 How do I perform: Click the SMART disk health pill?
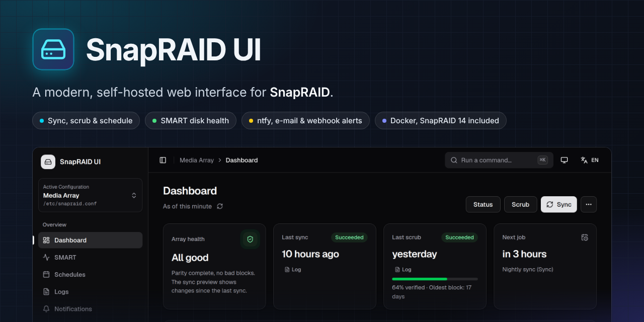(191, 121)
